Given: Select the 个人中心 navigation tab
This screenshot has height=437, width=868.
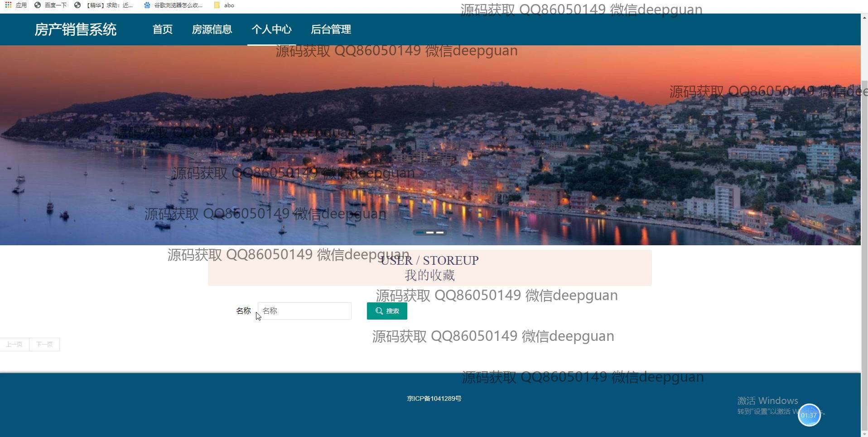Looking at the screenshot, I should 271,29.
